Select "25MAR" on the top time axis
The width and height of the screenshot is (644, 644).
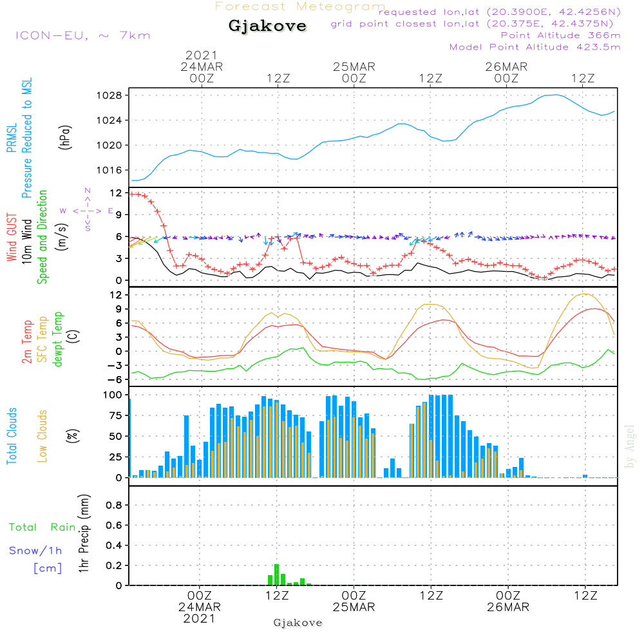point(354,67)
